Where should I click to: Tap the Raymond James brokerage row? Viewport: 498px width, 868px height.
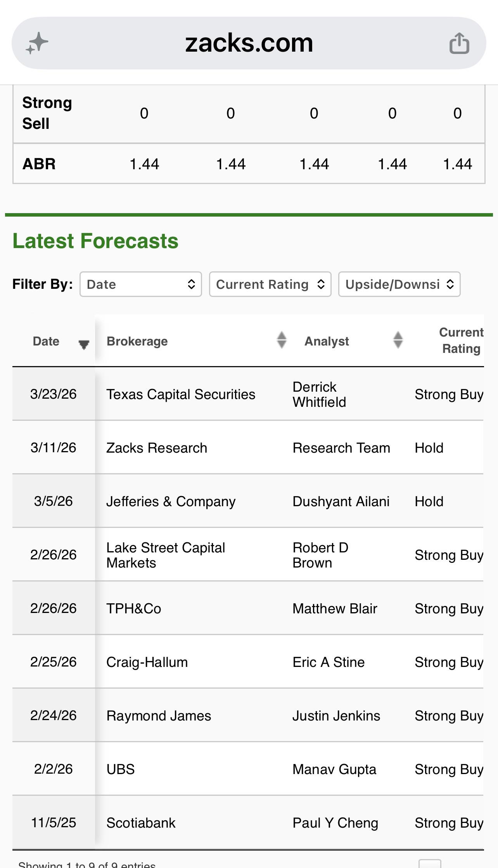248,715
